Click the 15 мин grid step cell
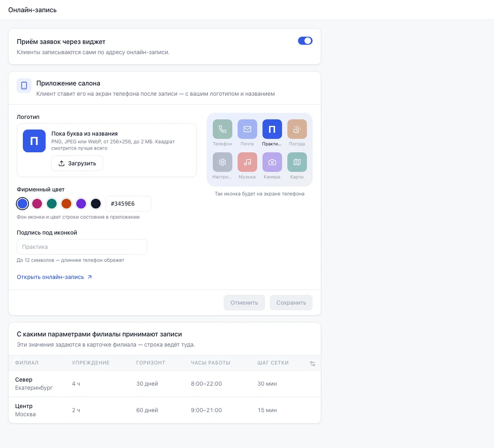Viewport: 494px width, 448px height. 267,410
